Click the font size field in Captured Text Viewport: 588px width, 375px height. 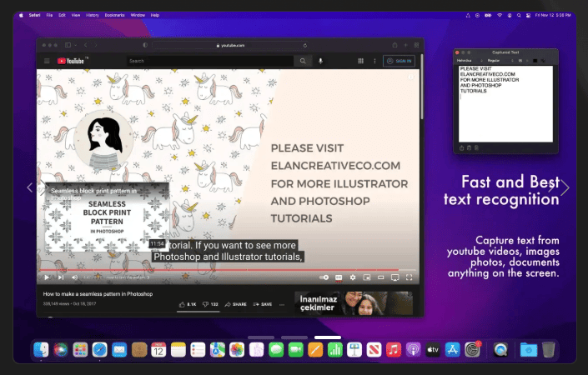coord(520,61)
